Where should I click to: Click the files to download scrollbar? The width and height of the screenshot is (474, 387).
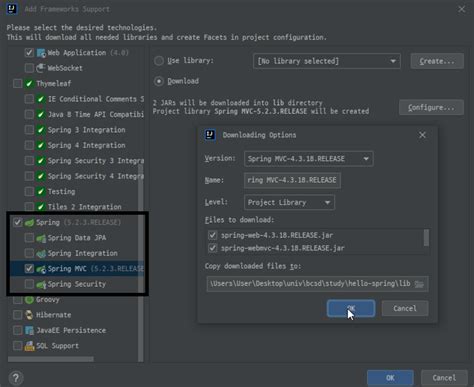coord(426,238)
